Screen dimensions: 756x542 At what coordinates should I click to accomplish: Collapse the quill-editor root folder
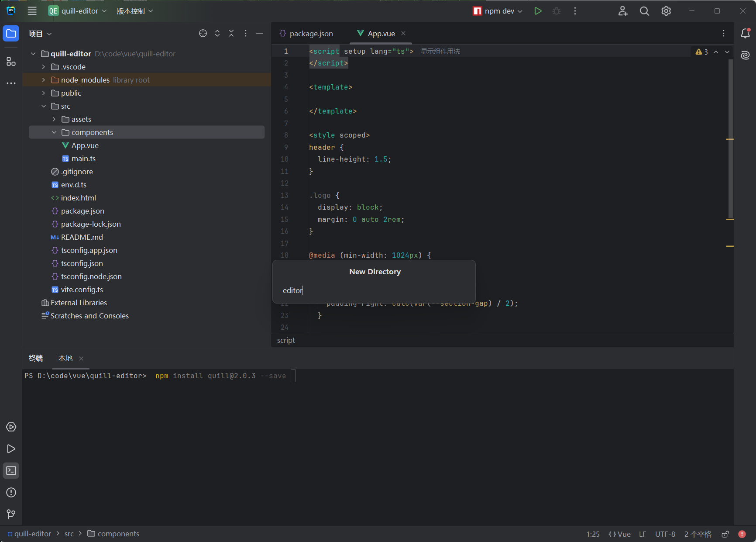click(x=33, y=54)
